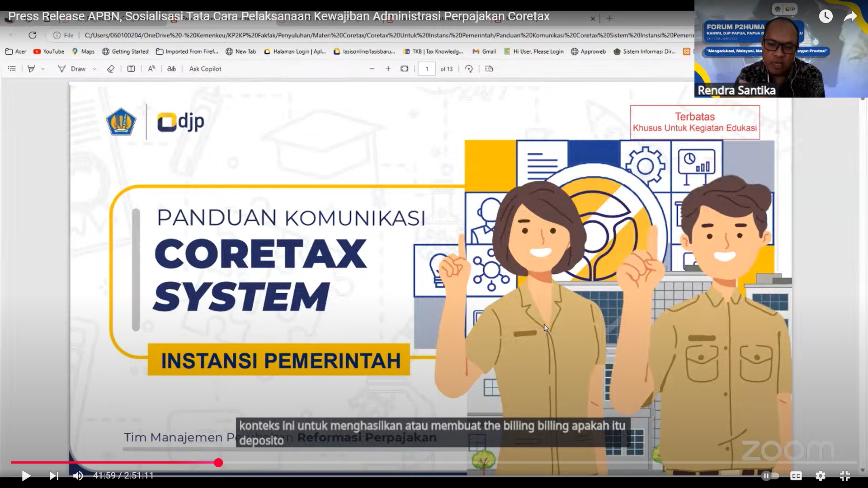The height and width of the screenshot is (488, 868).
Task: Mute the video volume
Action: coord(78,475)
